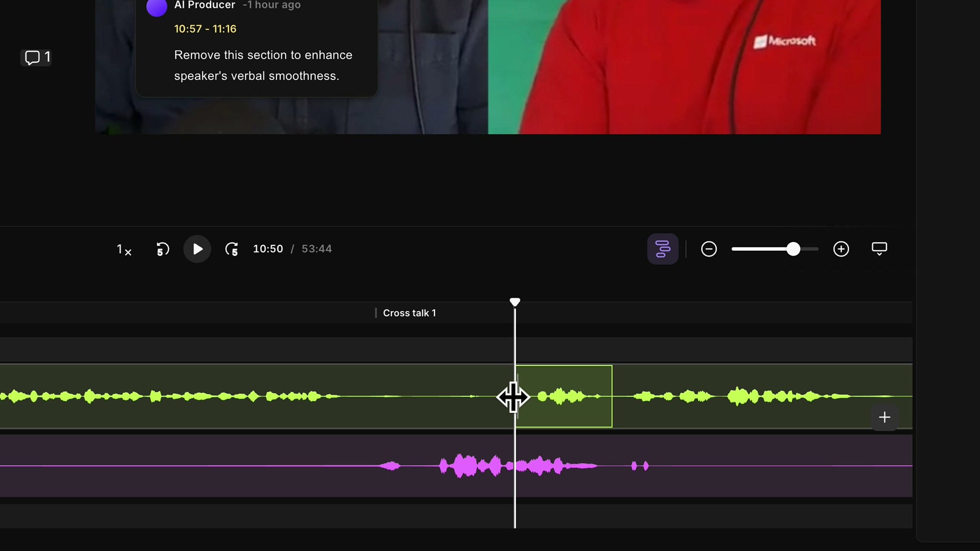Skip forward 5 seconds
The height and width of the screenshot is (551, 980).
click(232, 249)
